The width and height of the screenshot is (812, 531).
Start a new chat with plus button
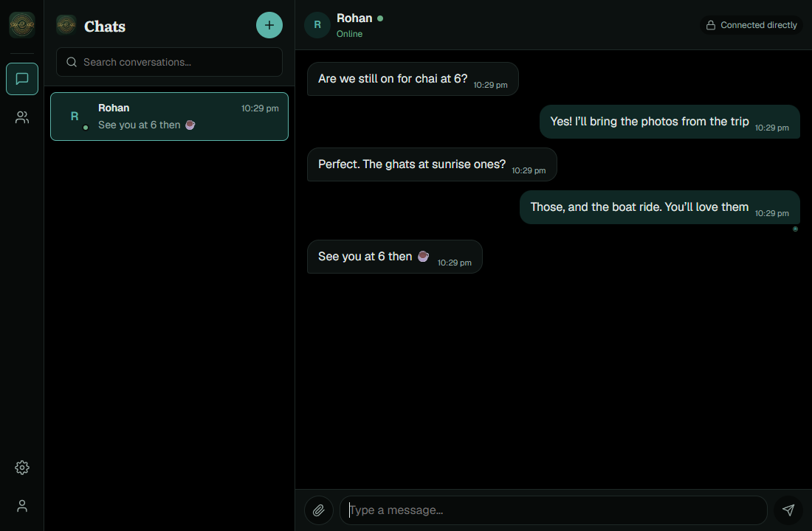[x=269, y=25]
